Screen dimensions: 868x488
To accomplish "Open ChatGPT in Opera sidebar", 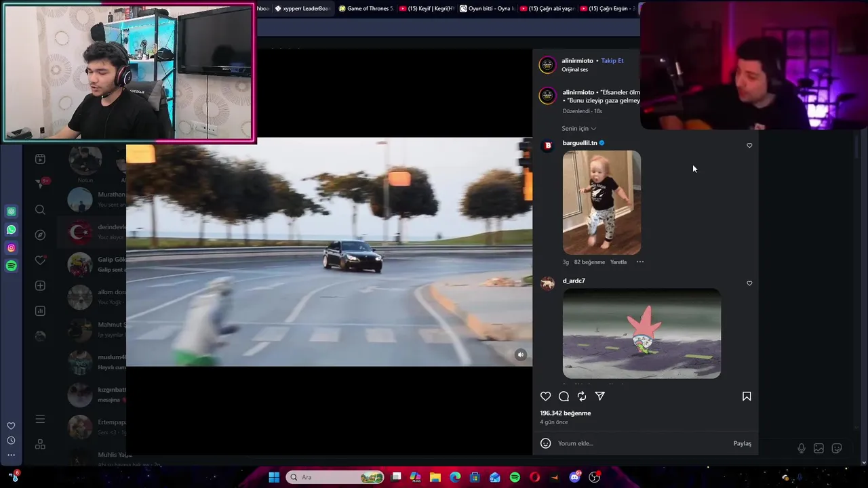I will 12,211.
